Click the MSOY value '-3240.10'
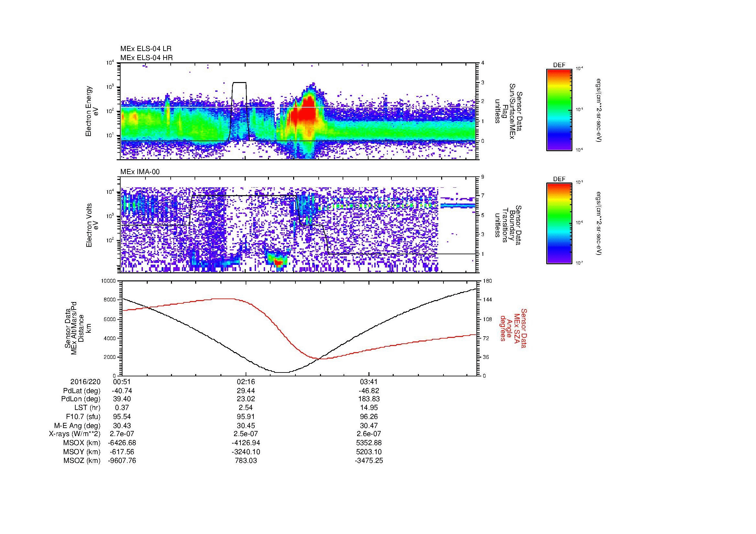Viewport: 756px width, 534px height. tap(246, 452)
